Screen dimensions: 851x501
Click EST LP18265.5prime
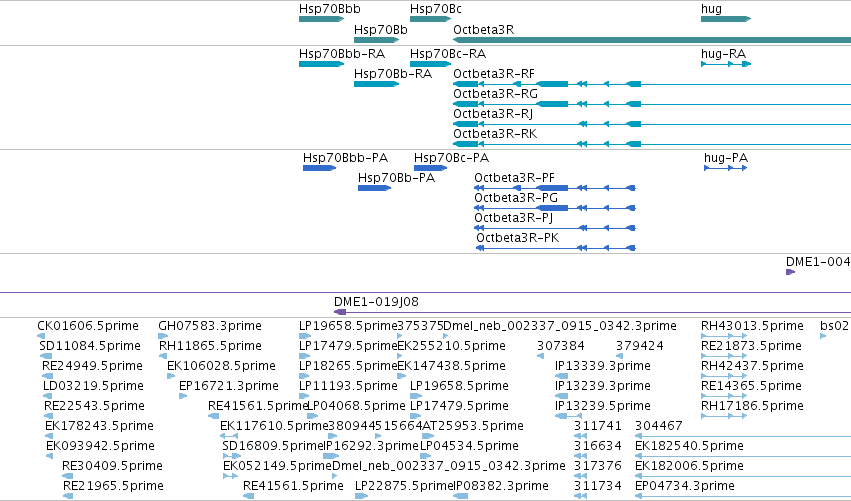(348, 366)
